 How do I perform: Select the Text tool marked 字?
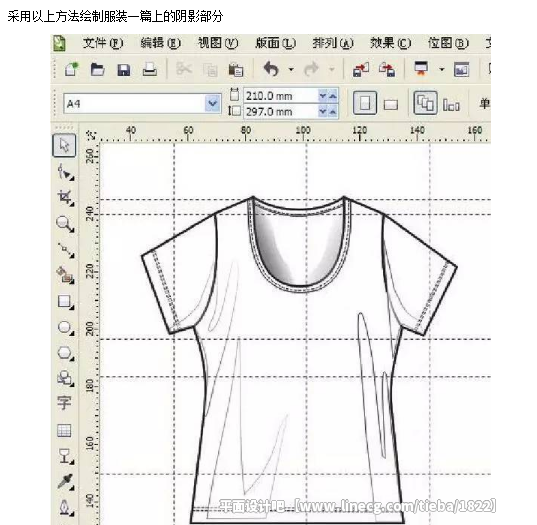tap(64, 403)
